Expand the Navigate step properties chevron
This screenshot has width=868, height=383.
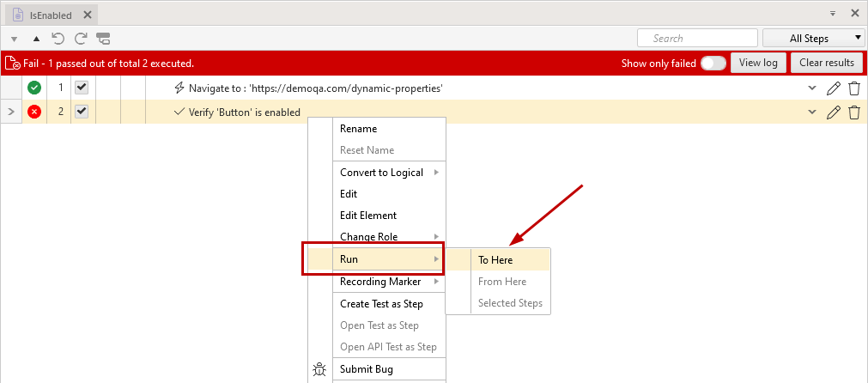tap(812, 88)
